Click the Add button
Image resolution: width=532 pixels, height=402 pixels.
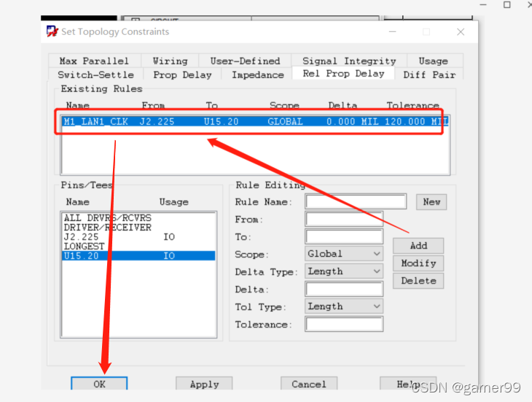click(x=418, y=246)
